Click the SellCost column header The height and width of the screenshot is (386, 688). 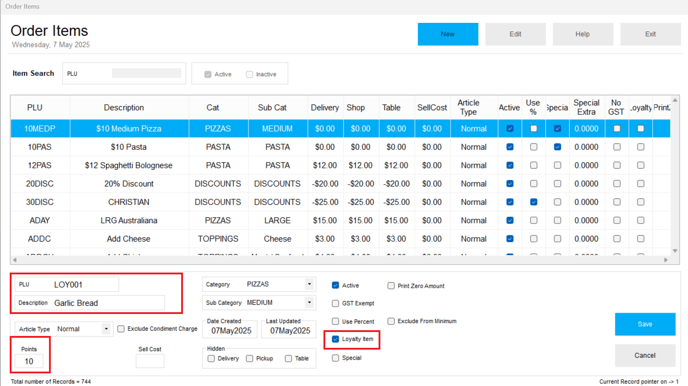coord(432,107)
